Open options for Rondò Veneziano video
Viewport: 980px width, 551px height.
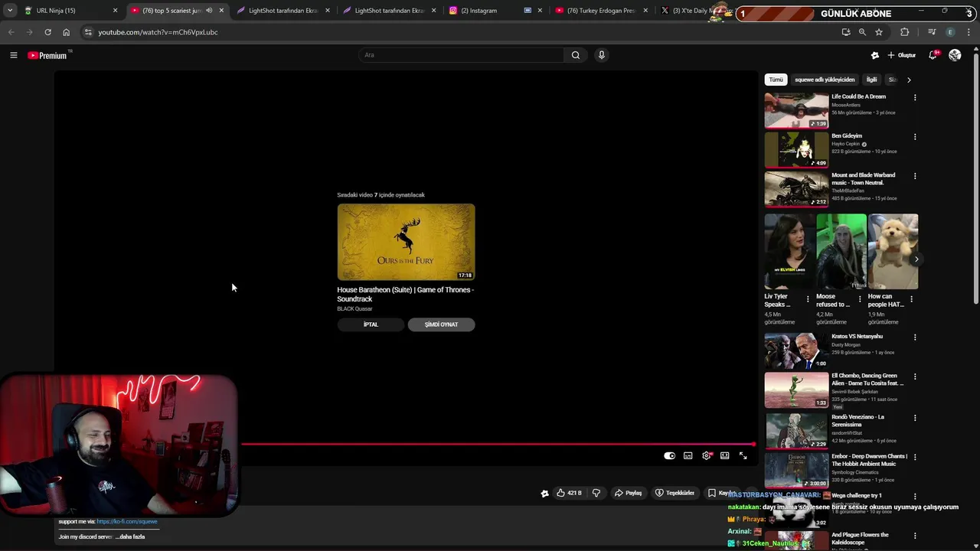914,418
